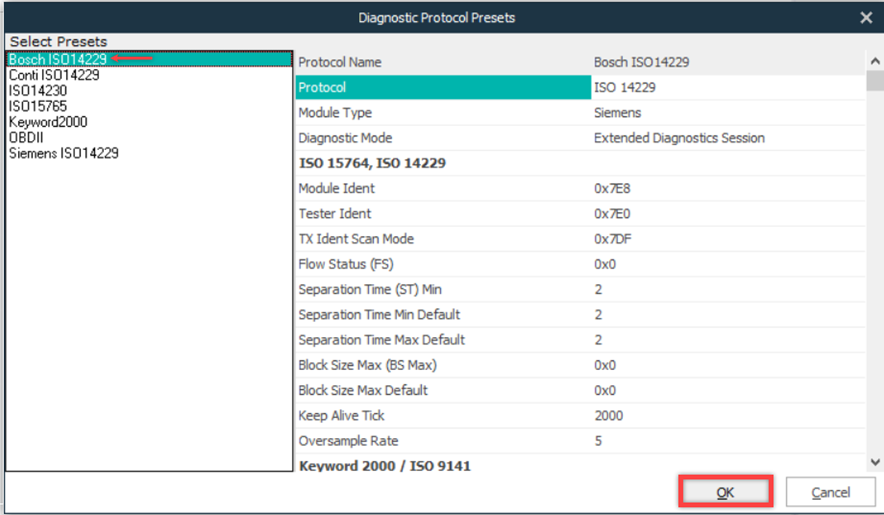Select the TX Ident Scan Mode label

[x=356, y=239]
